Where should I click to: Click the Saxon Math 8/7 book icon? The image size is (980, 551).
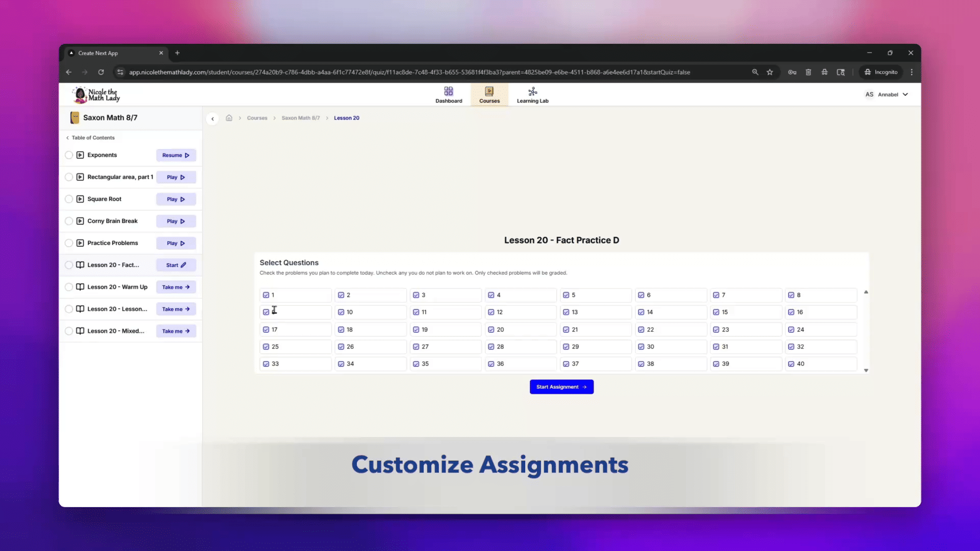point(75,118)
